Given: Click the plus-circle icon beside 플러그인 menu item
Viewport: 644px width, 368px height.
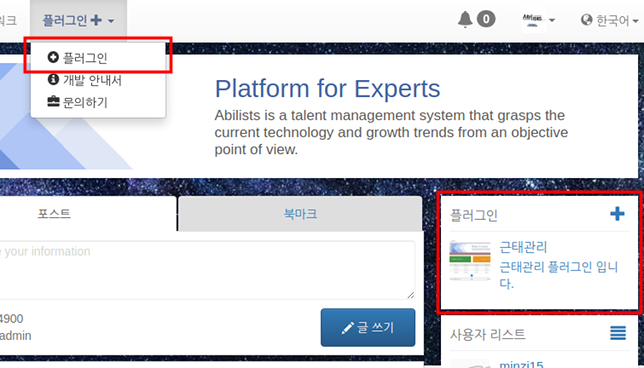Looking at the screenshot, I should pos(53,57).
